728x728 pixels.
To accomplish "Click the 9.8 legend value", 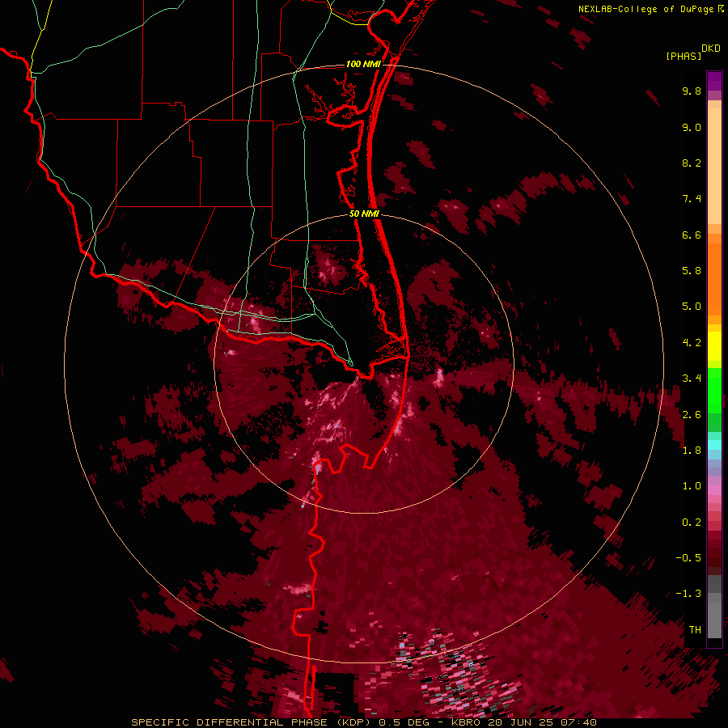I will [692, 91].
